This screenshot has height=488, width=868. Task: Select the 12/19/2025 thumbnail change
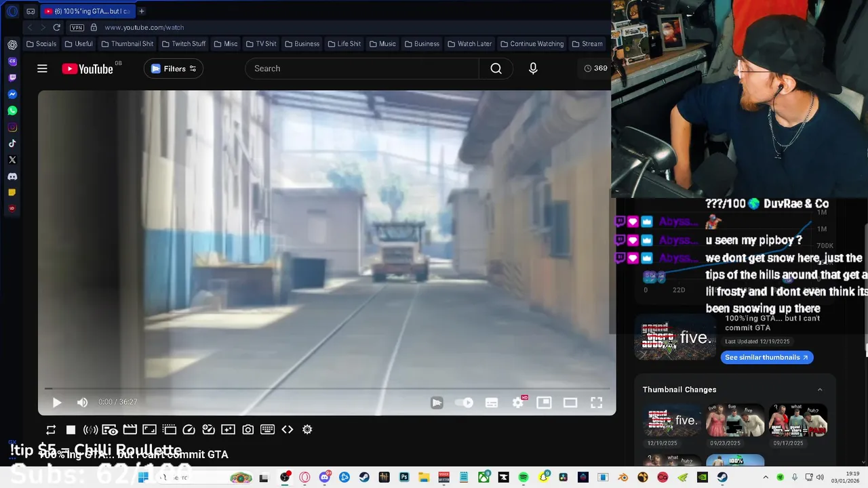pos(672,421)
